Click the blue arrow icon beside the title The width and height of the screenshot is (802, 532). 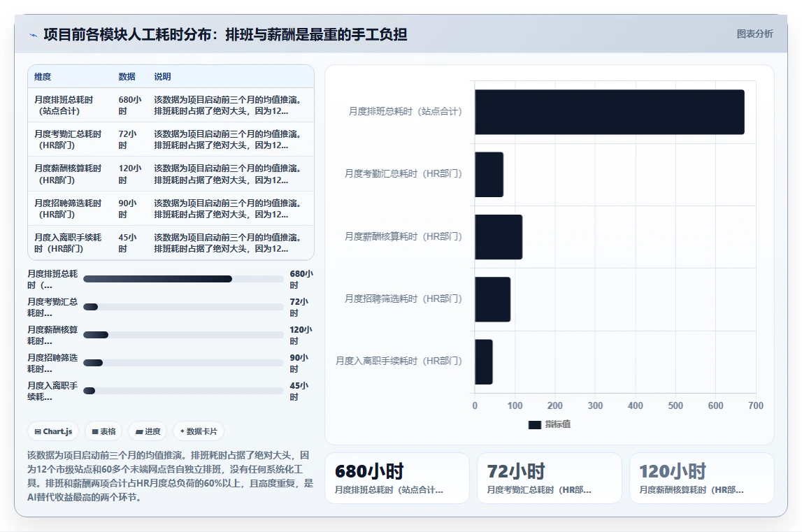point(34,35)
